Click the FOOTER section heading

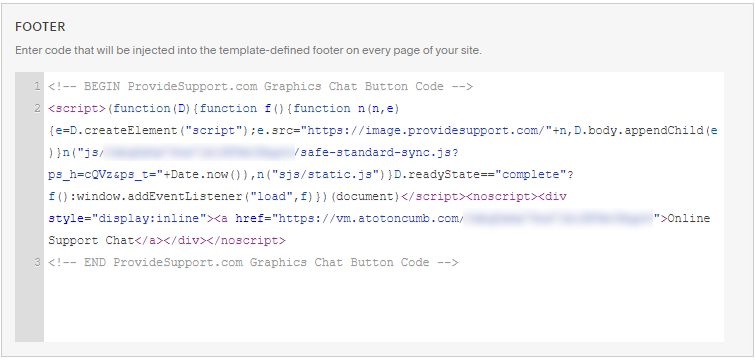point(40,26)
